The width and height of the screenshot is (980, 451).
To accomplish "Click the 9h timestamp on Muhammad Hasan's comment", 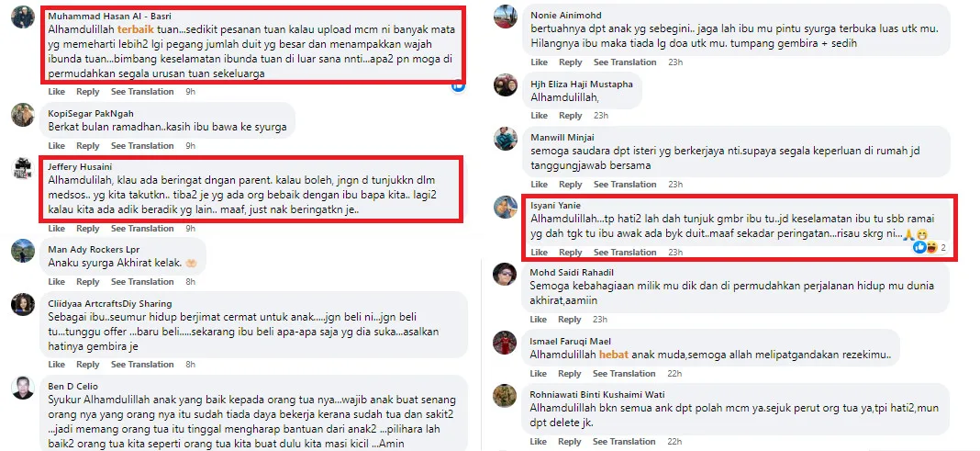I will [x=191, y=91].
